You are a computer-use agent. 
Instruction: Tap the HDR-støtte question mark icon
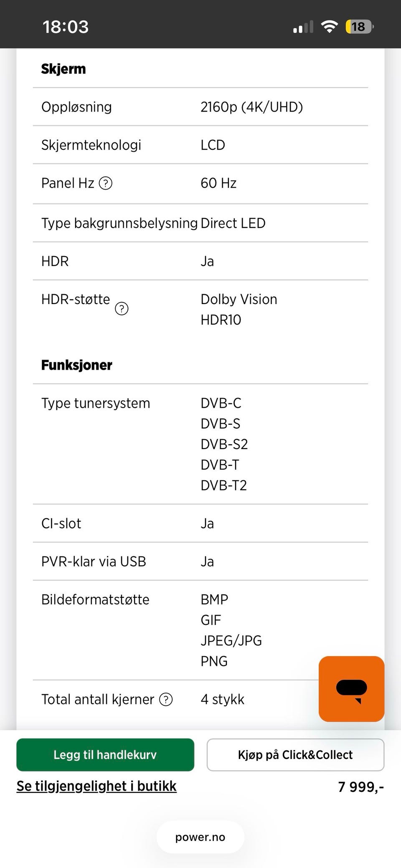pyautogui.click(x=122, y=309)
